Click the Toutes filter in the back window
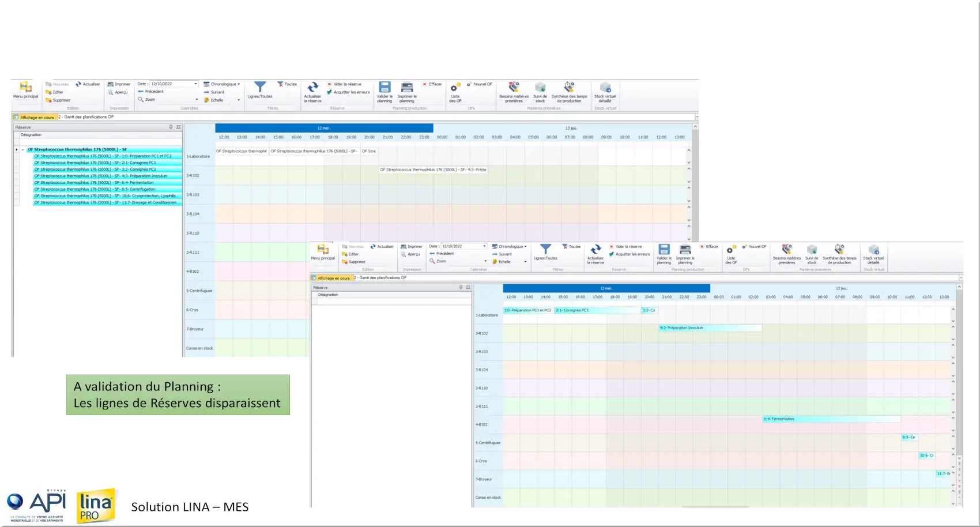 click(x=287, y=84)
